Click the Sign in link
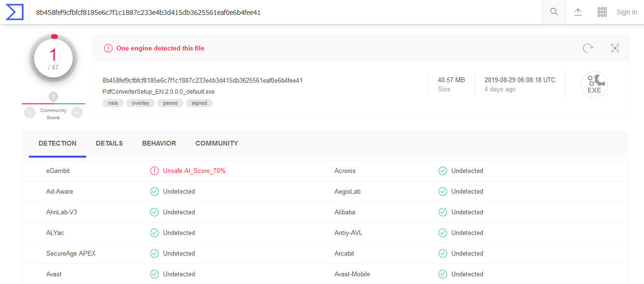 point(627,12)
